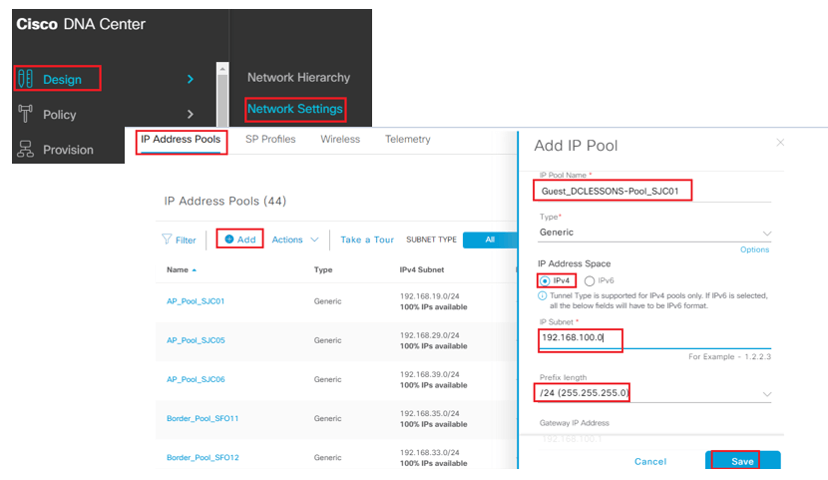Click the 192.168.33.0/24 subnet cell
This screenshot has height=480, width=828.
point(429,453)
